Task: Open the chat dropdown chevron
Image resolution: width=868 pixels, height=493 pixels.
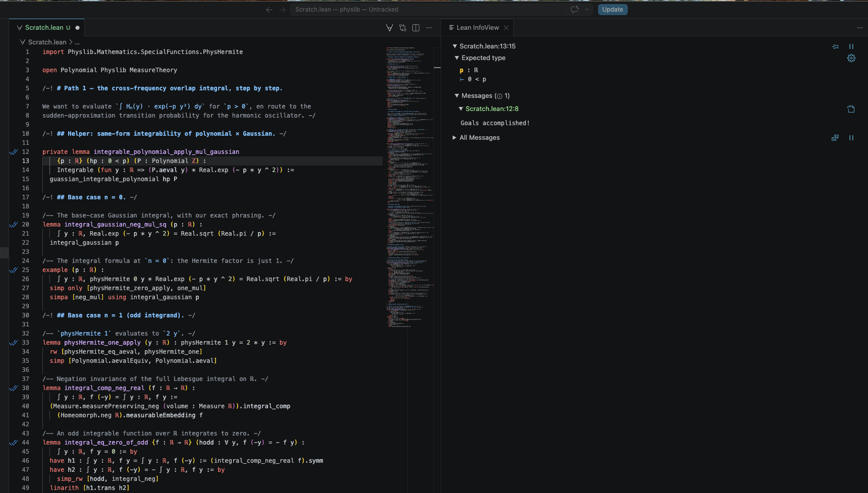Action: coord(587,10)
